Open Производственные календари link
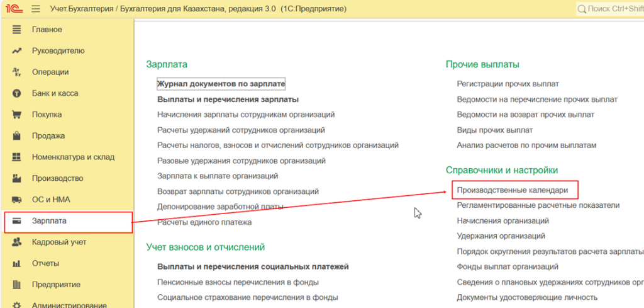 [x=513, y=190]
